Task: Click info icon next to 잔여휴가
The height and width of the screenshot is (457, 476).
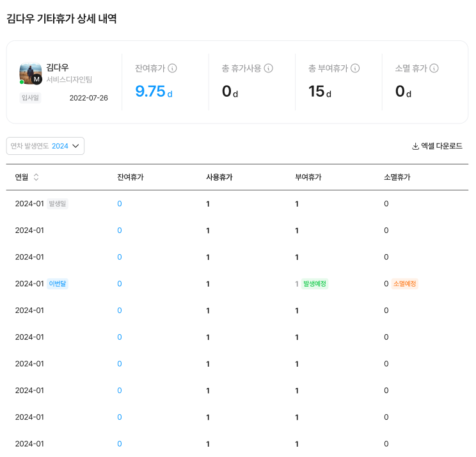Action: (x=173, y=68)
